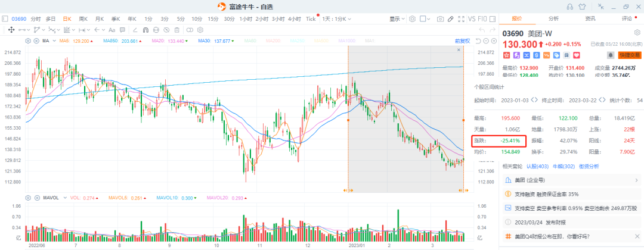Select the Aa text annotation tool

[112, 30]
